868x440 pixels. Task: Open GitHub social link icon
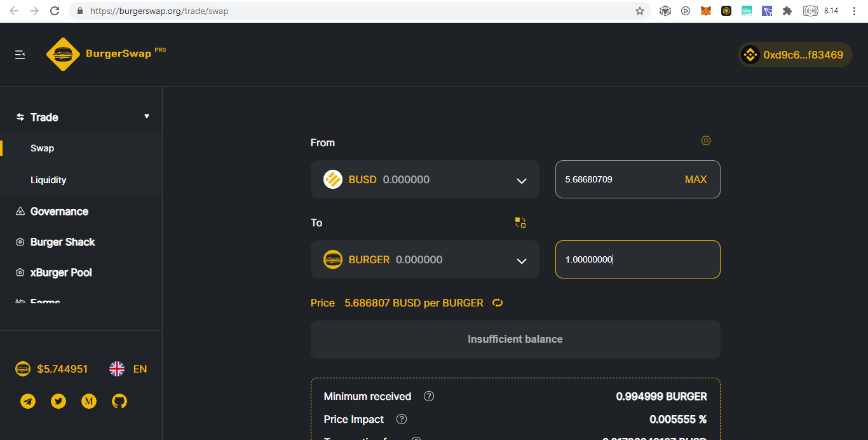tap(119, 401)
